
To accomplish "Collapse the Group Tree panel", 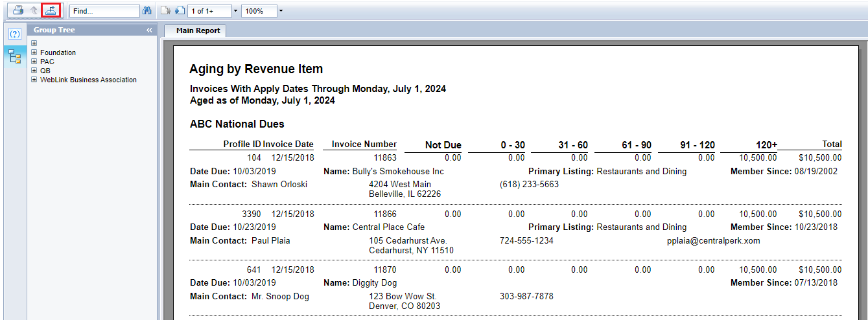I will (149, 30).
